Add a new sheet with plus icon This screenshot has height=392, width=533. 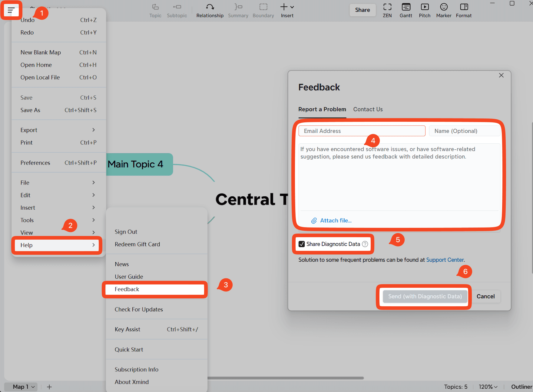(x=49, y=387)
